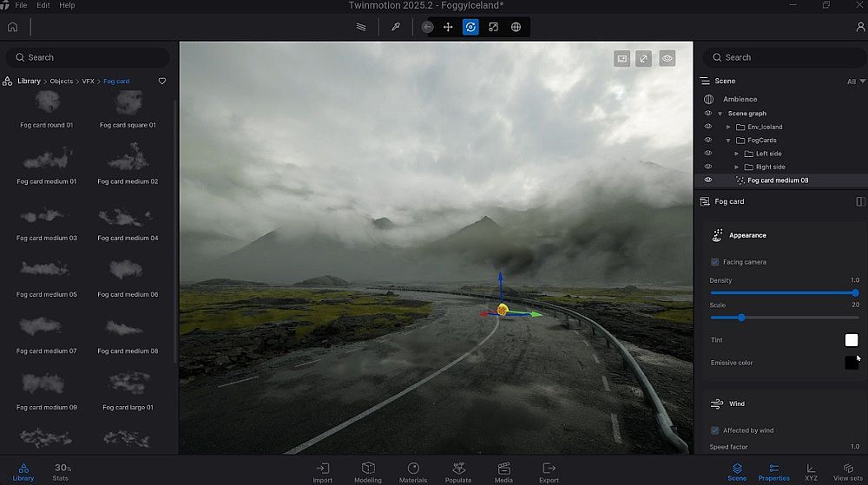Open the Edit menu
Image resolution: width=868 pixels, height=485 pixels.
tap(43, 5)
